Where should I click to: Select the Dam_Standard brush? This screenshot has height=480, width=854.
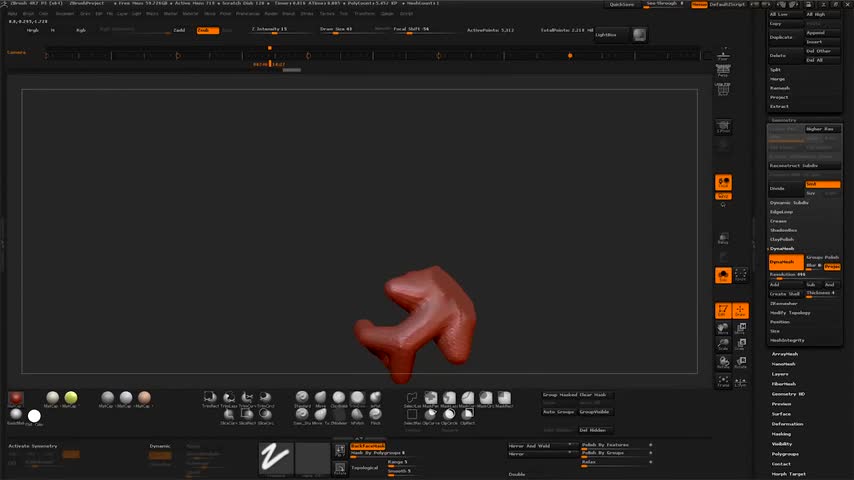(302, 415)
